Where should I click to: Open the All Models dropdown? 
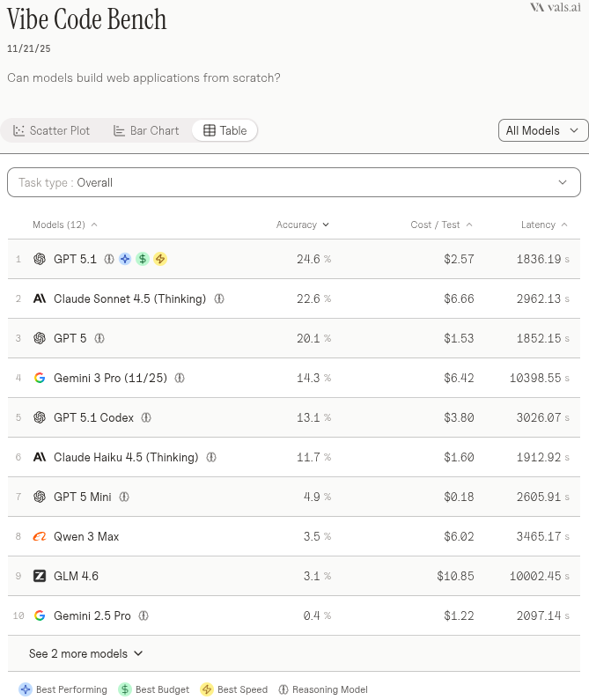543,130
